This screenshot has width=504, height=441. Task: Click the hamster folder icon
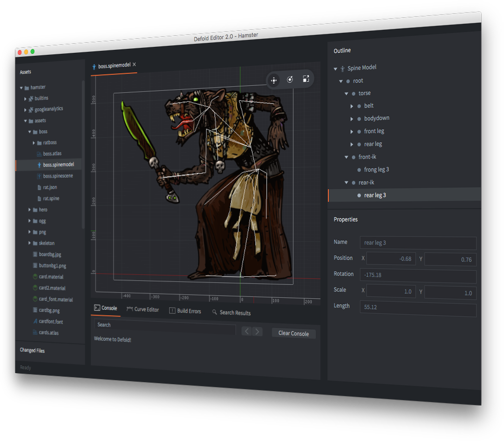(26, 88)
